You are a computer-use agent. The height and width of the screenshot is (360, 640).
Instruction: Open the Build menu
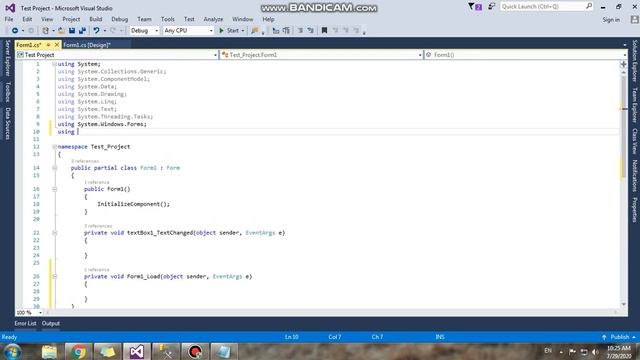(96, 19)
